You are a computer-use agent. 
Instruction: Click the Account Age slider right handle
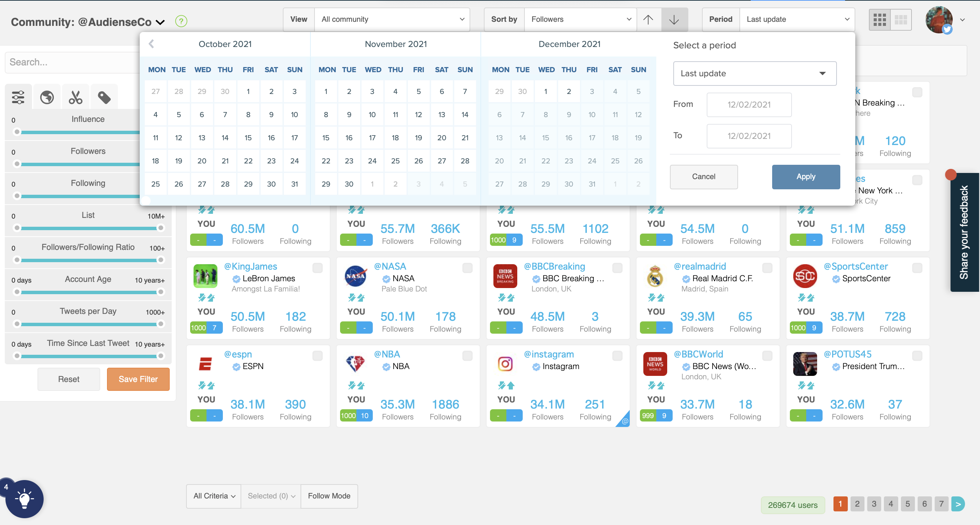(x=160, y=292)
